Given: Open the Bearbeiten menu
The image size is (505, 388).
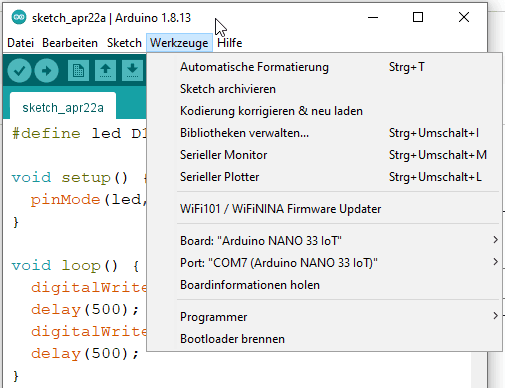Looking at the screenshot, I should [70, 43].
